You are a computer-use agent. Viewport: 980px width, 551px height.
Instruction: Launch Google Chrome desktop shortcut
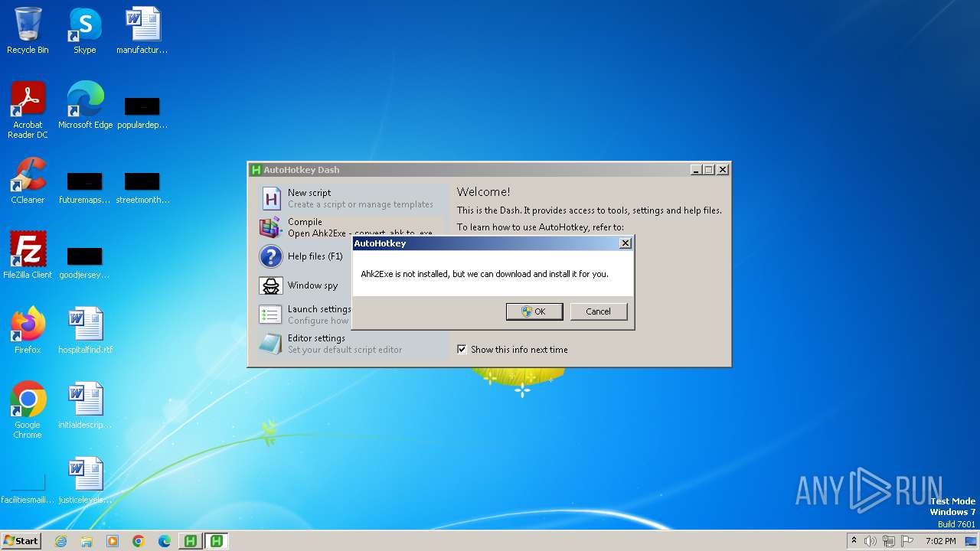[x=28, y=410]
